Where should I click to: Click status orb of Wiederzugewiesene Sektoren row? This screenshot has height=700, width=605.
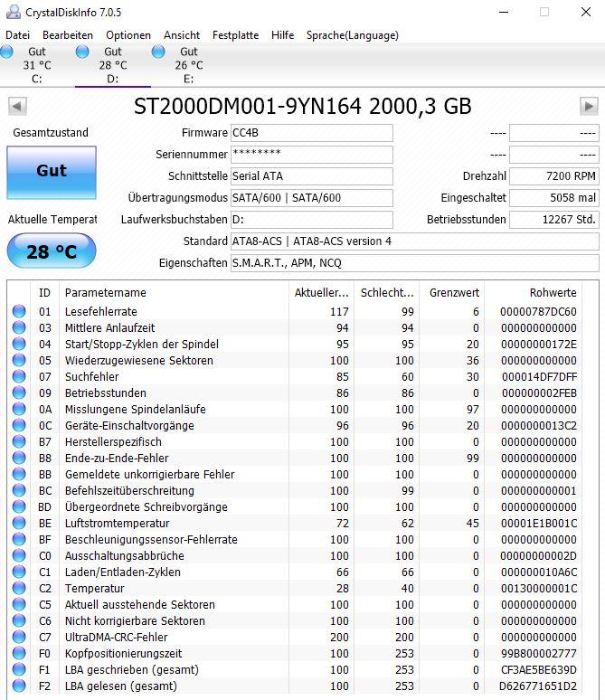pos(19,360)
